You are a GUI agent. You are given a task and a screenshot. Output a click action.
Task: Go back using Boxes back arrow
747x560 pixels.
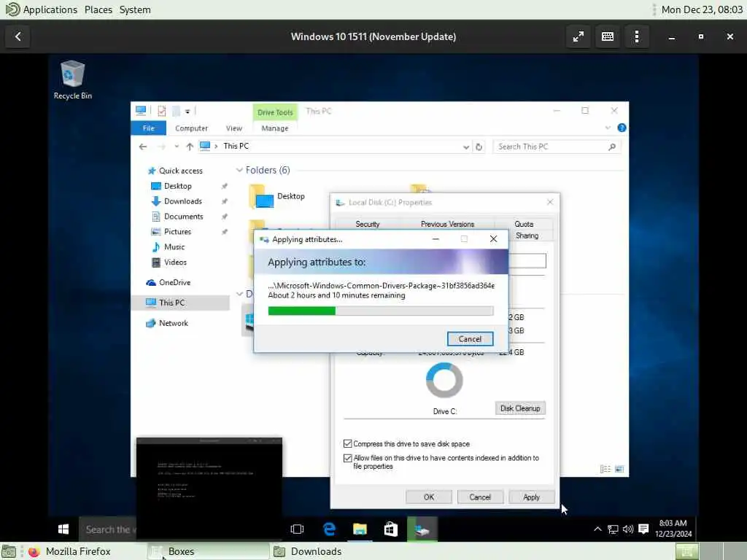click(x=18, y=36)
